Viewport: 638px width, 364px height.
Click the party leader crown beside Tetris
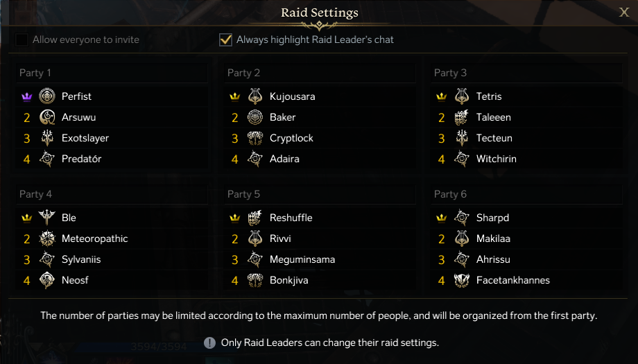pyautogui.click(x=441, y=96)
